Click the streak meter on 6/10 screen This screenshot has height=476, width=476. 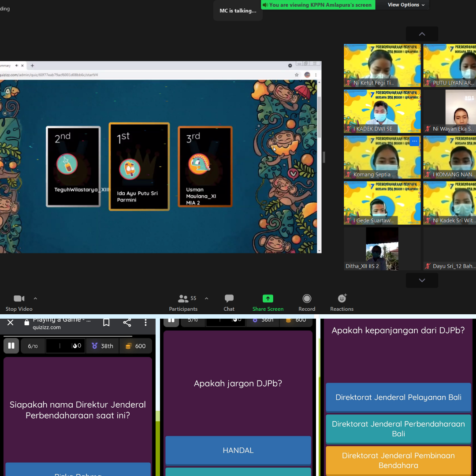click(65, 346)
